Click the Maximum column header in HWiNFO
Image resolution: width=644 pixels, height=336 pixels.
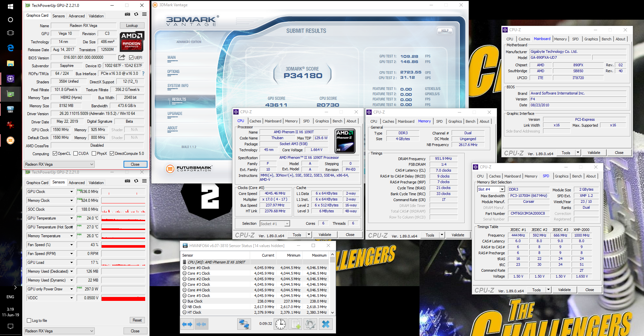click(x=315, y=255)
